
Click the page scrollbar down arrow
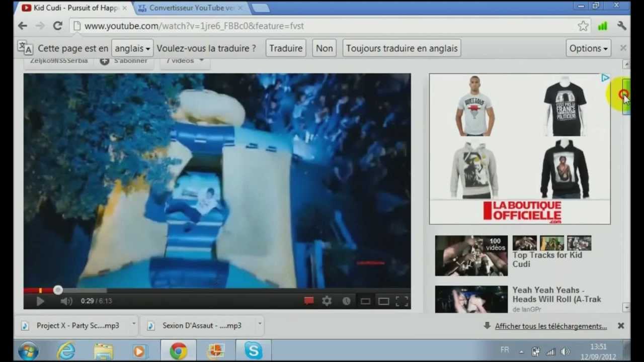[626, 307]
